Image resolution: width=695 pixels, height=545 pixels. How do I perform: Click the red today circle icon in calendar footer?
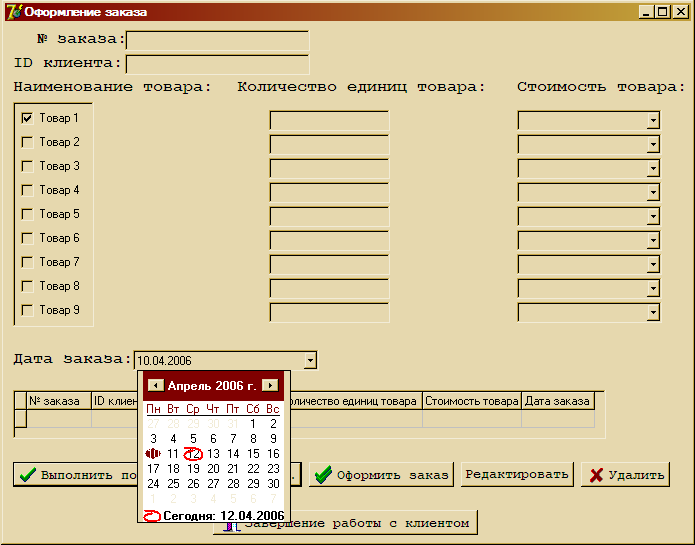click(x=152, y=516)
